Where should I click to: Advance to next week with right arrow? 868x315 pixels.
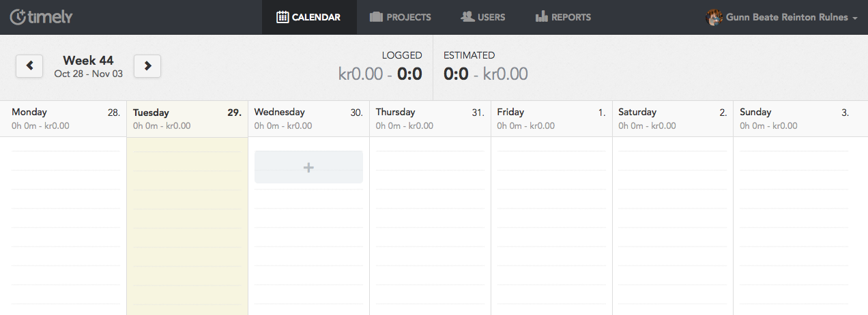(147, 66)
